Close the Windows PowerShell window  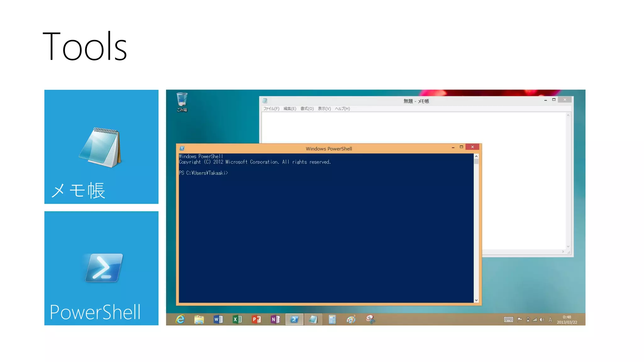[x=472, y=147]
